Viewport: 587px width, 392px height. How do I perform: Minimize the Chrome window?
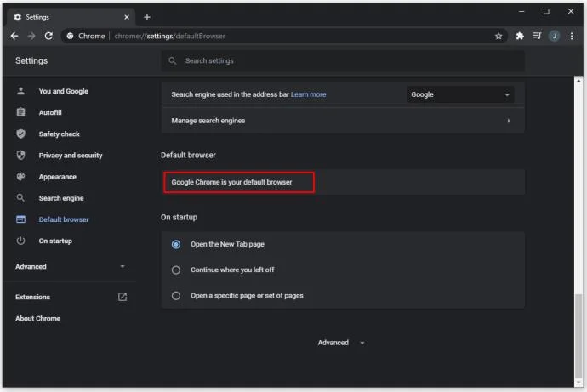(x=521, y=11)
